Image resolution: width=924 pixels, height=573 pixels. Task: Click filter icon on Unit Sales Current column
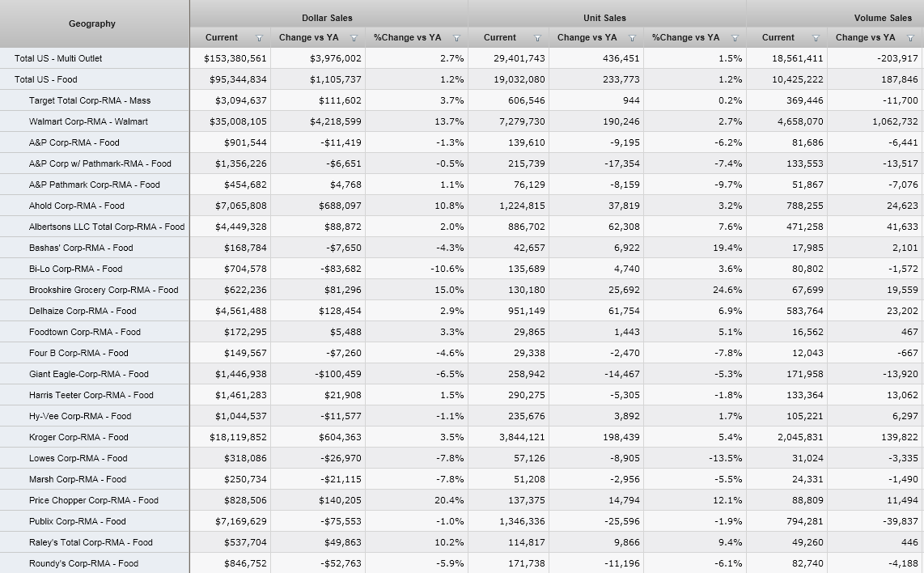click(x=537, y=38)
